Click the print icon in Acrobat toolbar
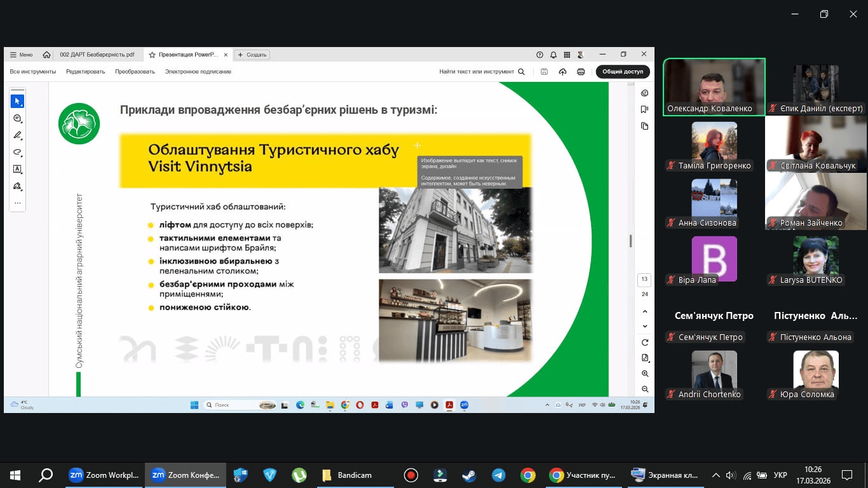868x488 pixels. [x=580, y=72]
